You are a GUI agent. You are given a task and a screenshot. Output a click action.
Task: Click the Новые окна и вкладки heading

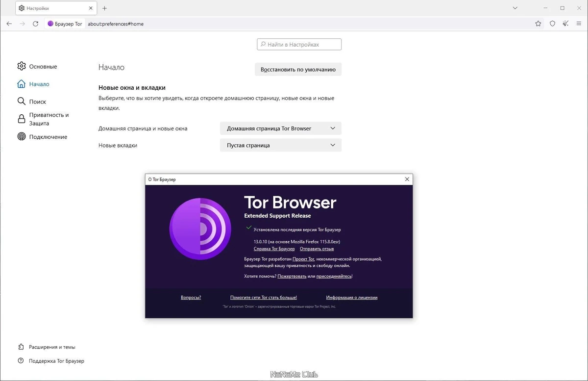point(132,88)
